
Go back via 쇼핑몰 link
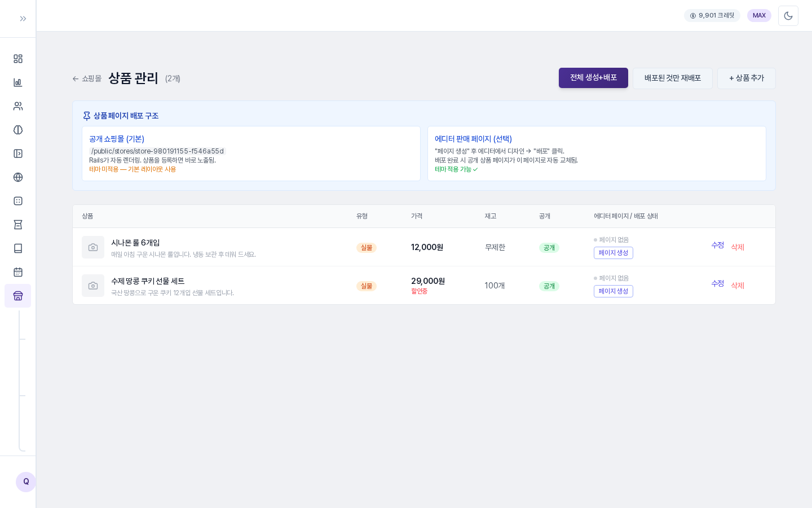(x=87, y=78)
